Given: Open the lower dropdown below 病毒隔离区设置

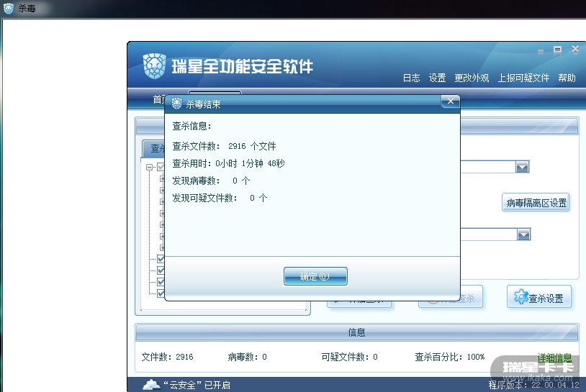Looking at the screenshot, I should 523,234.
